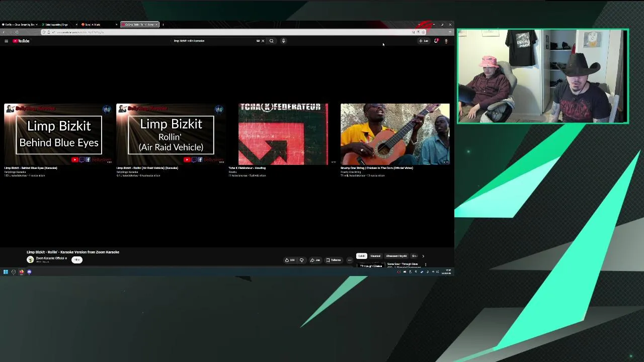Click the magnifier search button
644x362 pixels.
pyautogui.click(x=271, y=41)
